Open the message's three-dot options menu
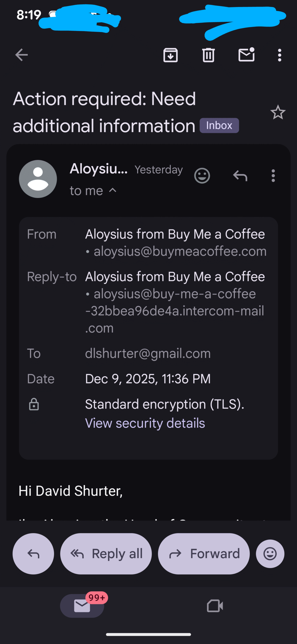Viewport: 297px width, 644px height. tap(273, 176)
